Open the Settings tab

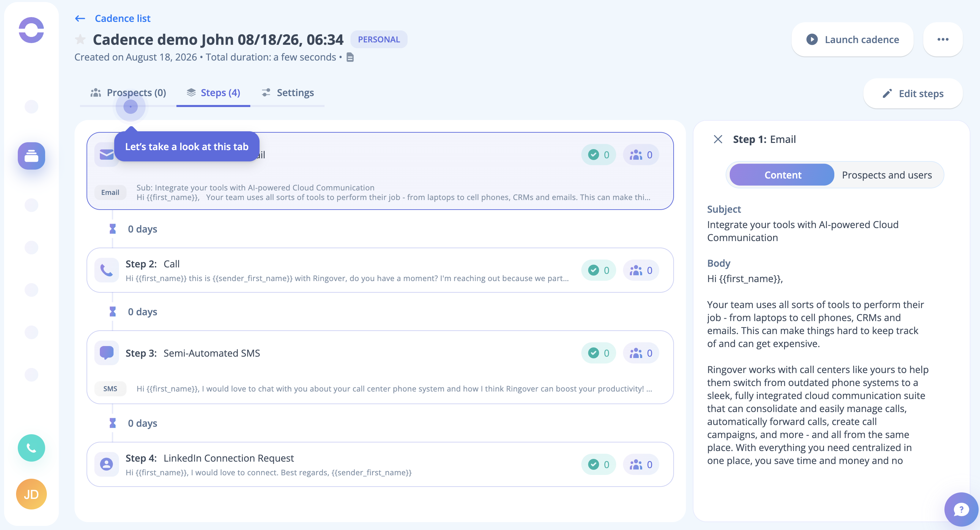tap(288, 92)
